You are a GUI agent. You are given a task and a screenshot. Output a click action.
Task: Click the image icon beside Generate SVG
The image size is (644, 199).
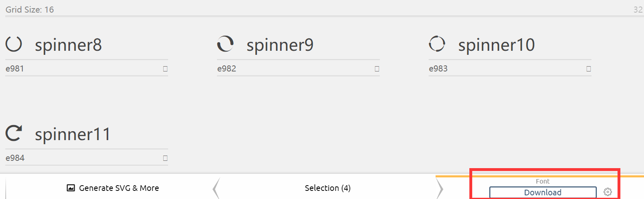[71, 188]
